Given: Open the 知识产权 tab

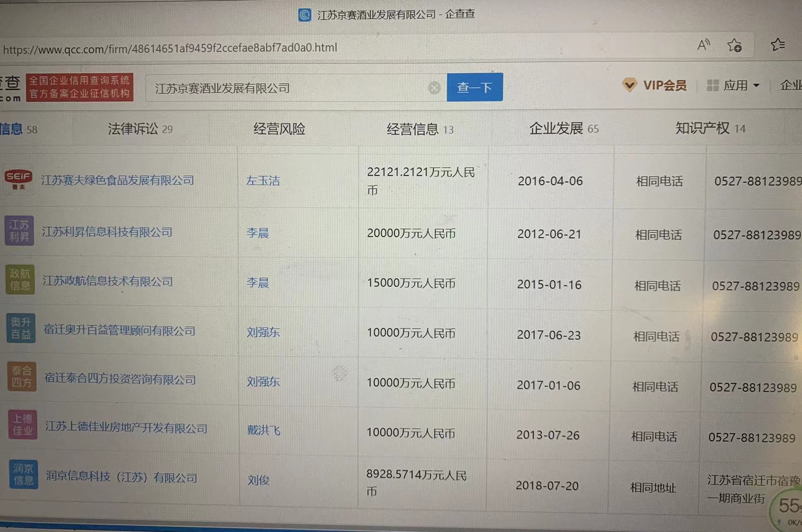Looking at the screenshot, I should pyautogui.click(x=702, y=128).
